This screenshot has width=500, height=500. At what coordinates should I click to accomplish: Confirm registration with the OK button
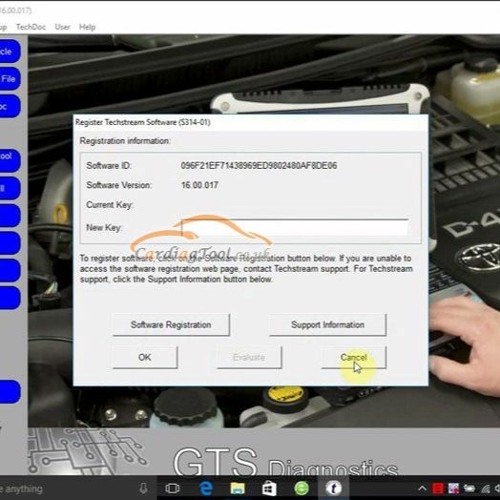click(x=145, y=357)
